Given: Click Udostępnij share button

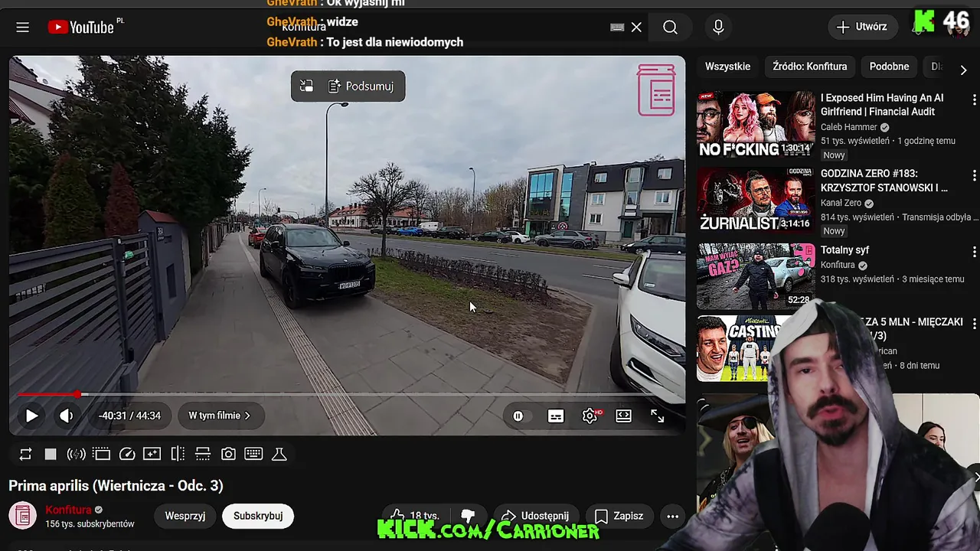Looking at the screenshot, I should [x=536, y=516].
